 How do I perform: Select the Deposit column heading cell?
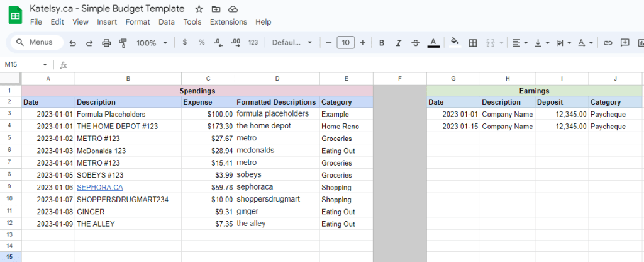(562, 102)
